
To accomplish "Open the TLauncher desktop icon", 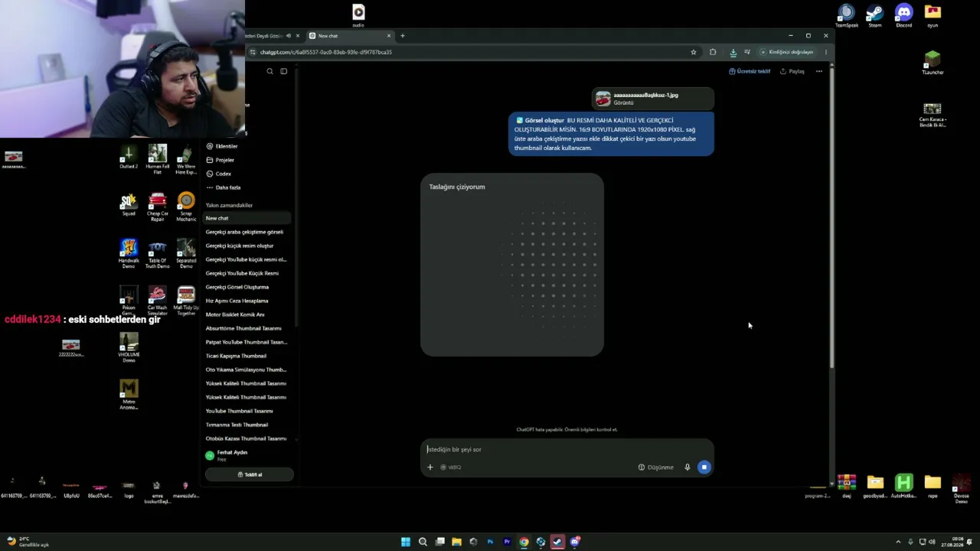I will click(x=933, y=63).
